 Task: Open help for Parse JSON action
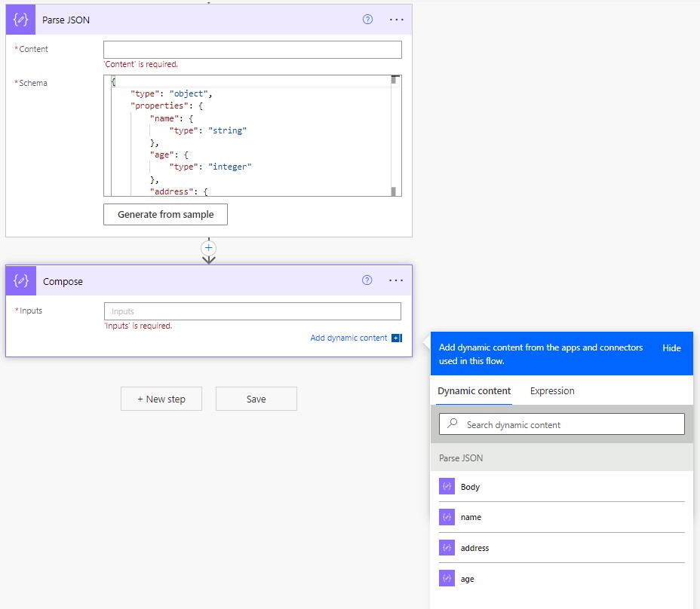point(367,19)
